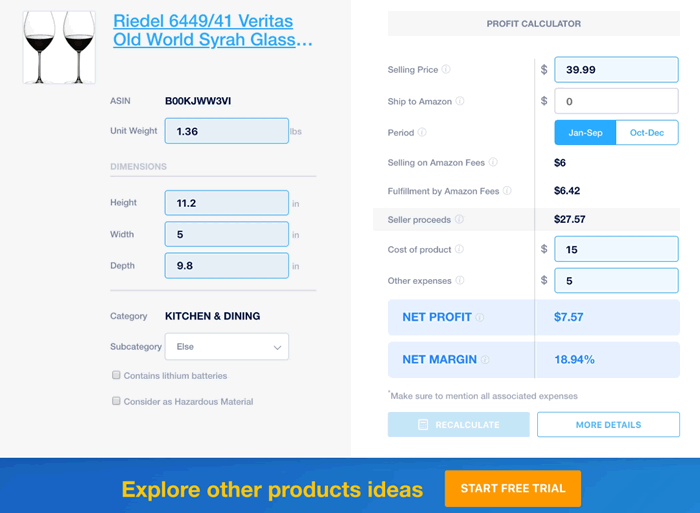Viewport: 700px width, 513px height.
Task: Switch period to Oct-Dec
Action: [647, 133]
